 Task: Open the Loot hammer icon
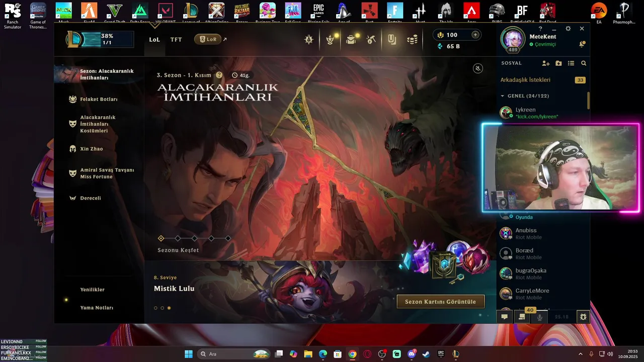coord(371,39)
